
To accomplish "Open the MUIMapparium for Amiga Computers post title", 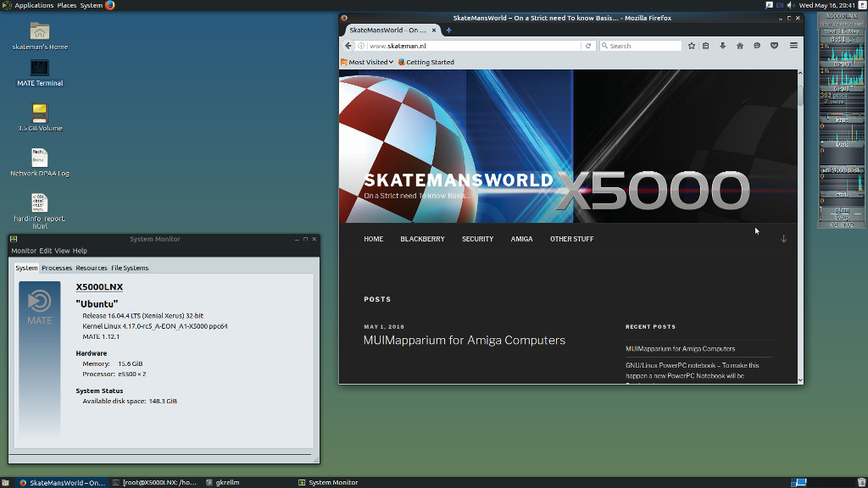I will click(x=465, y=341).
